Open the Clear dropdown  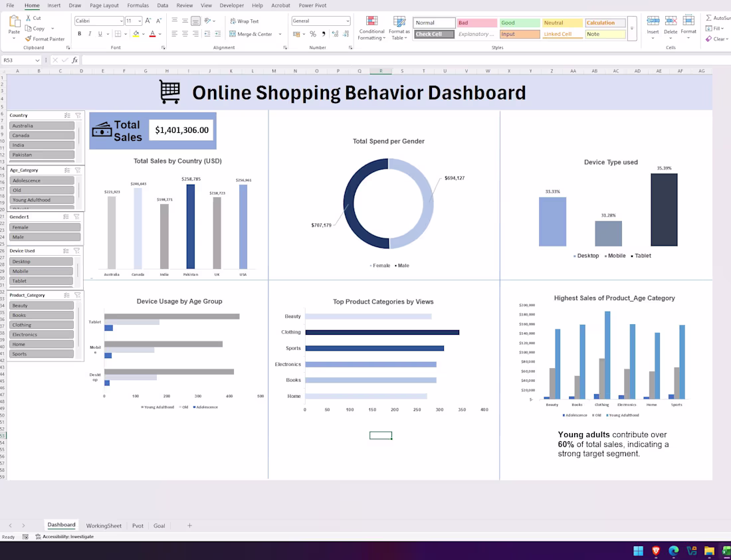pos(727,39)
